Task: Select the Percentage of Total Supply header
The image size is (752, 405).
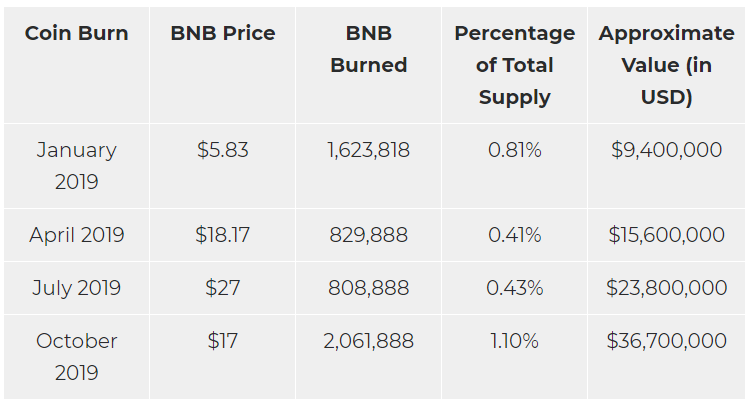Action: 515,65
